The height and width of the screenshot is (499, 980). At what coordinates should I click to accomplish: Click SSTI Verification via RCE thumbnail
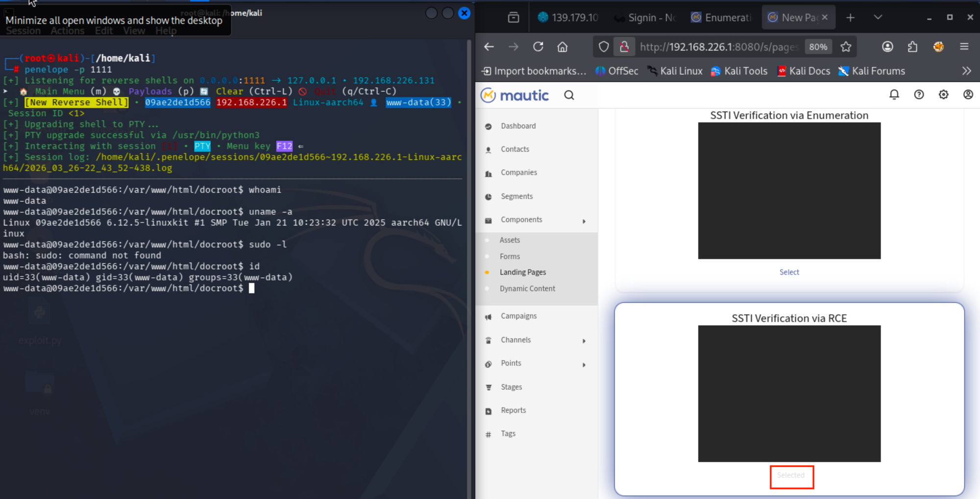pyautogui.click(x=789, y=394)
